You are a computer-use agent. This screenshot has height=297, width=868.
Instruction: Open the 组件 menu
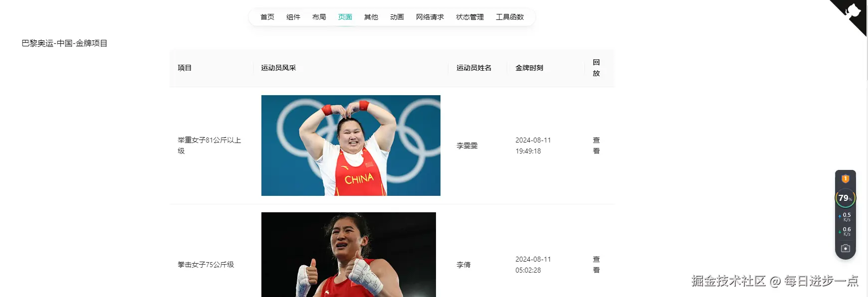(x=293, y=17)
